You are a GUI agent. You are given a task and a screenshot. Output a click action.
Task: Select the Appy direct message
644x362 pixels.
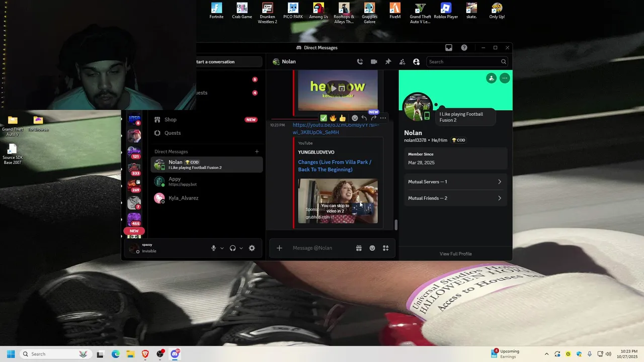(207, 182)
